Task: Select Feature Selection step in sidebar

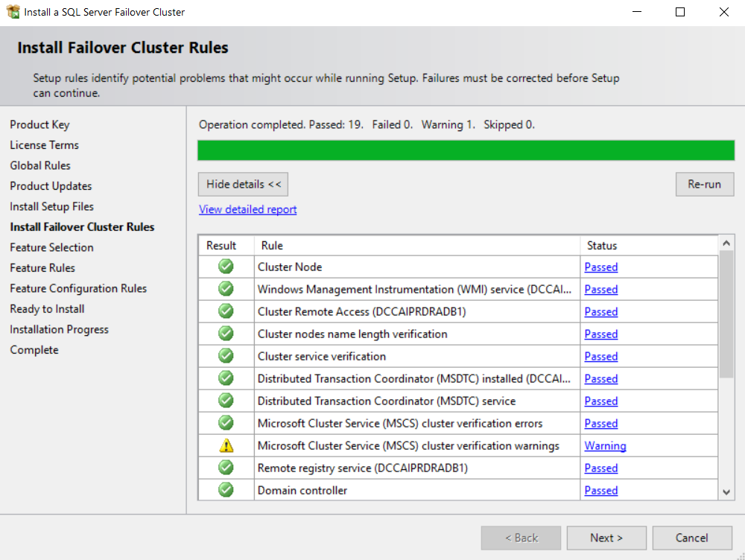Action: point(52,247)
